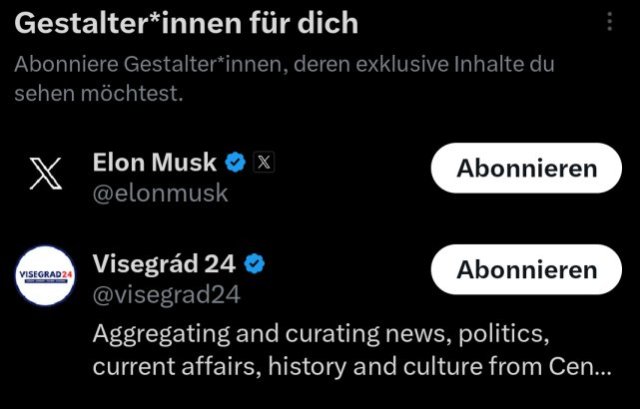
Task: Expand the truncated bio ending in "Cen…"
Action: tap(589, 366)
